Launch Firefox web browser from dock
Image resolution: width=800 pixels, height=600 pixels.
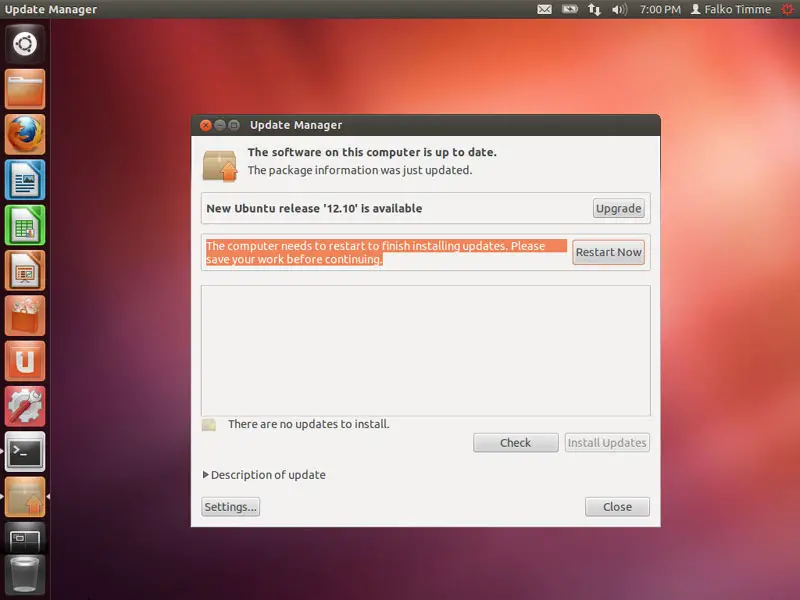tap(25, 134)
